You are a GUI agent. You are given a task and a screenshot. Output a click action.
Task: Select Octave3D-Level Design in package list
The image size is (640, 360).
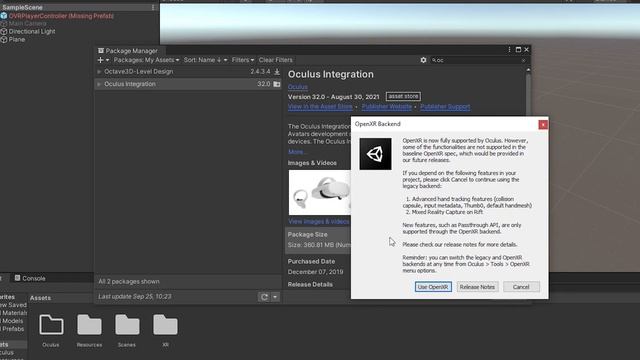pyautogui.click(x=188, y=71)
